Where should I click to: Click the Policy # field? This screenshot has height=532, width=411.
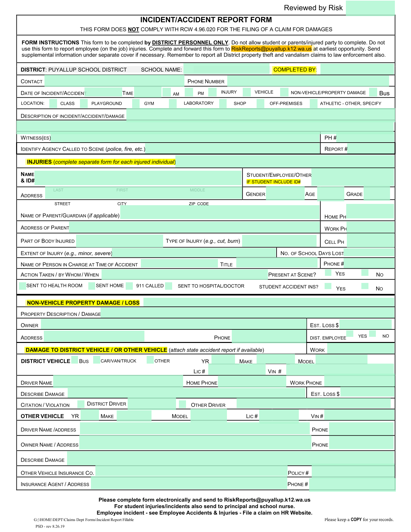pyautogui.click(x=353, y=471)
